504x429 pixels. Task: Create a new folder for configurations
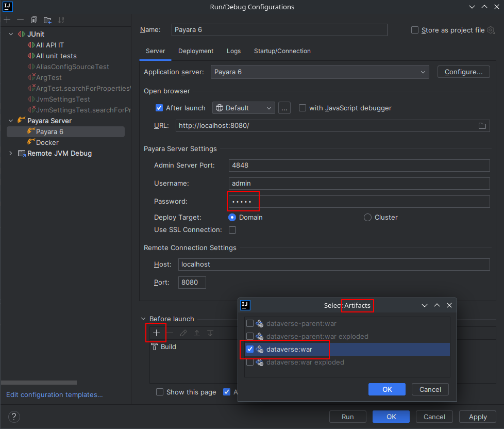47,20
